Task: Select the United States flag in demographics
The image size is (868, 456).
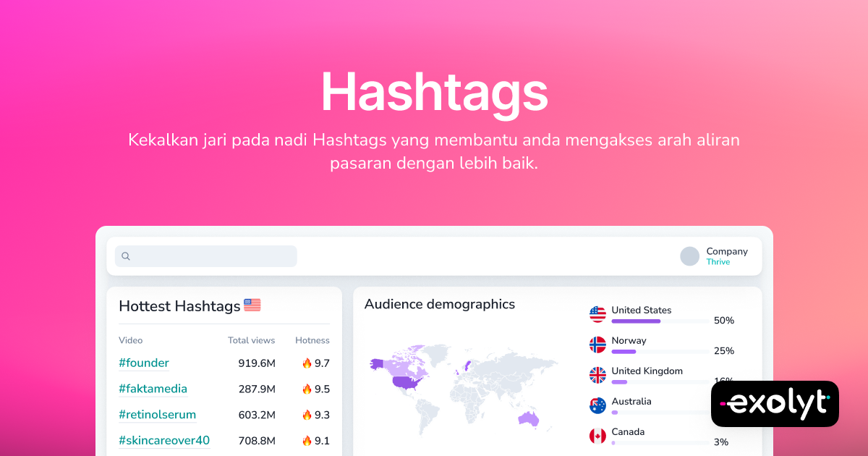Action: click(597, 314)
